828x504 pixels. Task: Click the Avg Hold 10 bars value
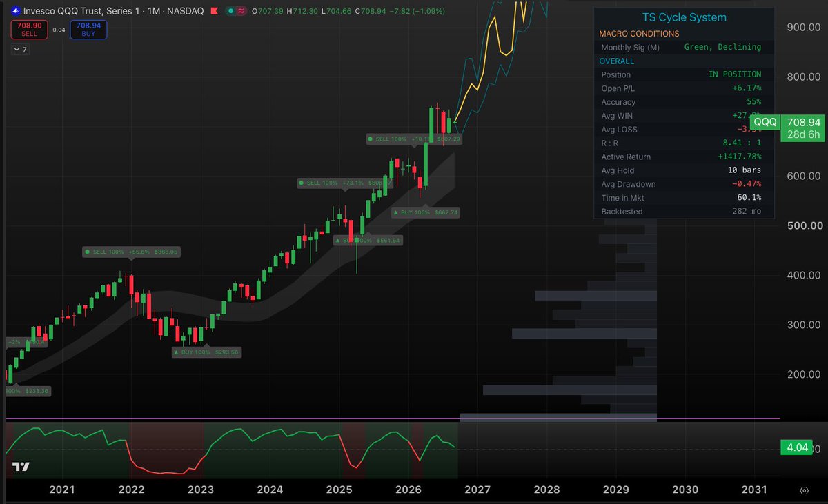coord(745,170)
